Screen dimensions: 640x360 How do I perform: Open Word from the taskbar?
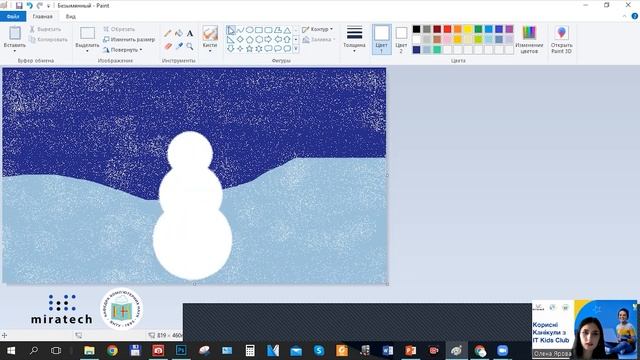click(x=388, y=350)
